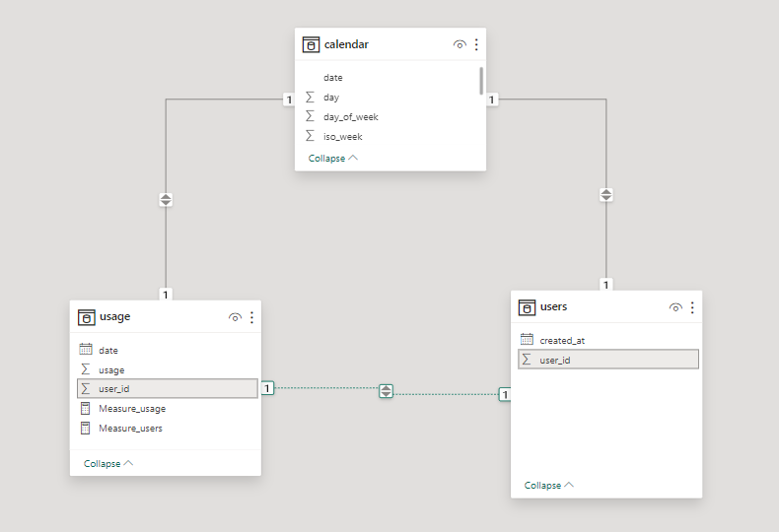The height and width of the screenshot is (532, 779).
Task: Click calculator icon beside Measure_usage
Action: tap(86, 409)
